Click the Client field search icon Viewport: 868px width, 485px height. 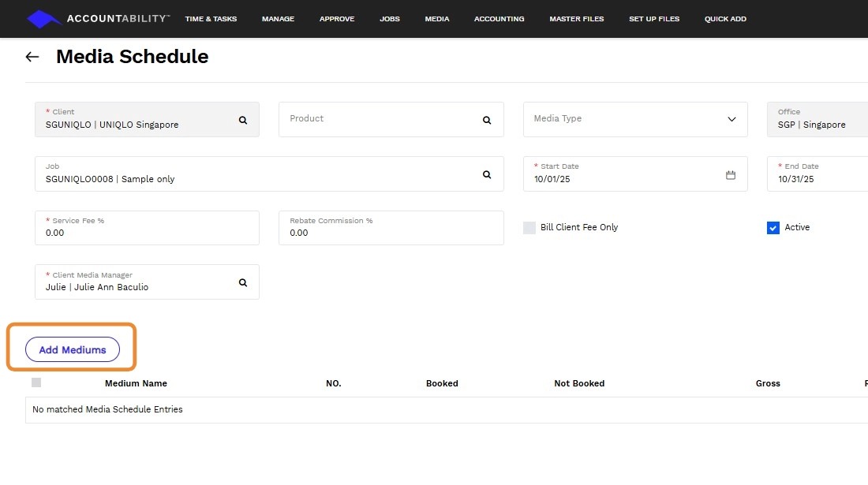tap(243, 120)
